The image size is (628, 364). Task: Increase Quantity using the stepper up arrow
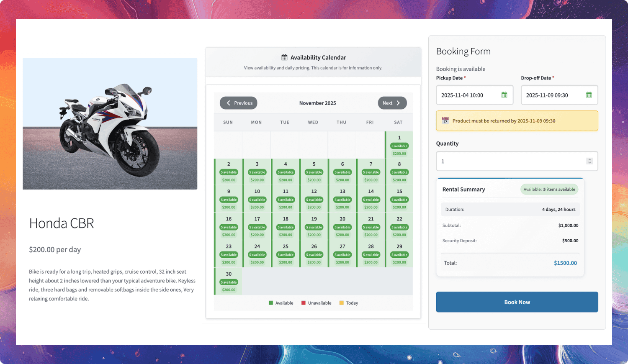[x=589, y=159]
